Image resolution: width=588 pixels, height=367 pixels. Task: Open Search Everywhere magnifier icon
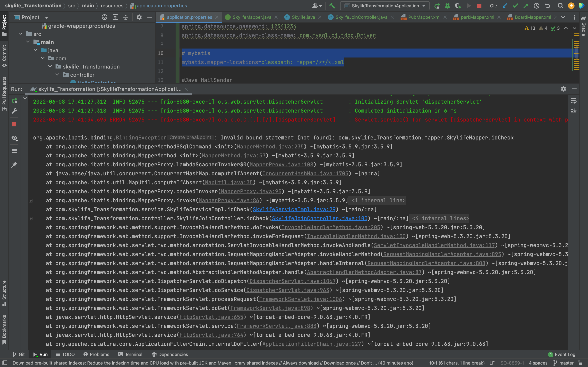click(560, 6)
